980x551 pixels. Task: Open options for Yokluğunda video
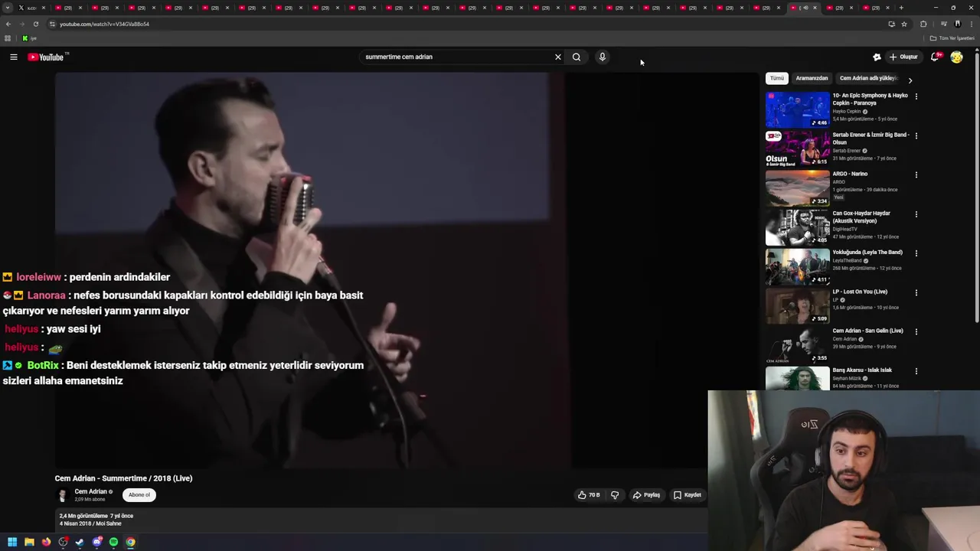point(916,253)
